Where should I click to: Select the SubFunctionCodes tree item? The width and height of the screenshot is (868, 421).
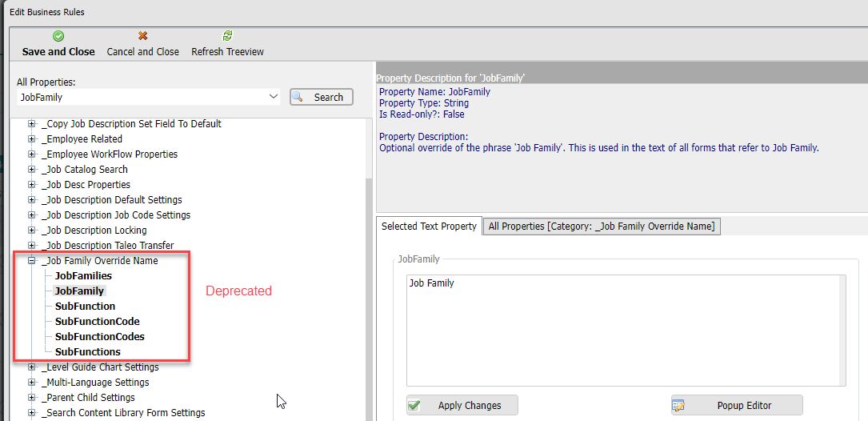[x=99, y=337]
